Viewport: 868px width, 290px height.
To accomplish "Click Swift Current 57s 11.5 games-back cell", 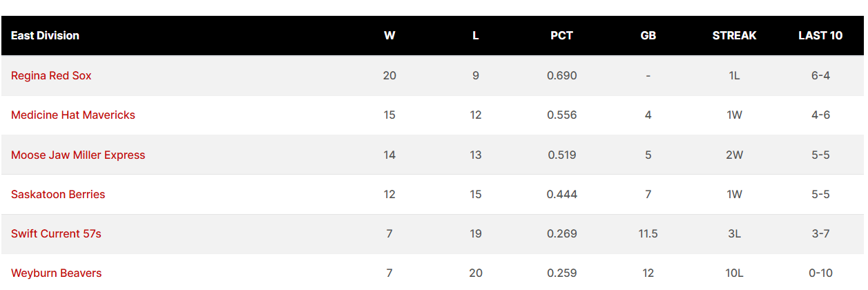I will pos(648,233).
